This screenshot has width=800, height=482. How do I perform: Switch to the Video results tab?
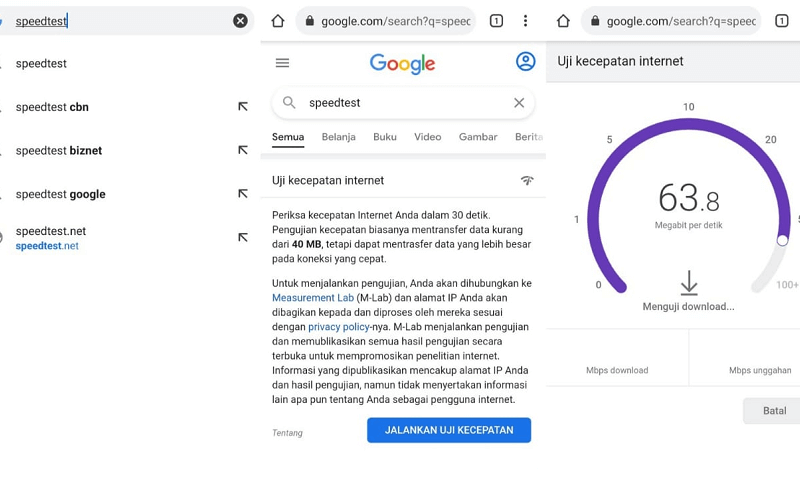pos(428,137)
